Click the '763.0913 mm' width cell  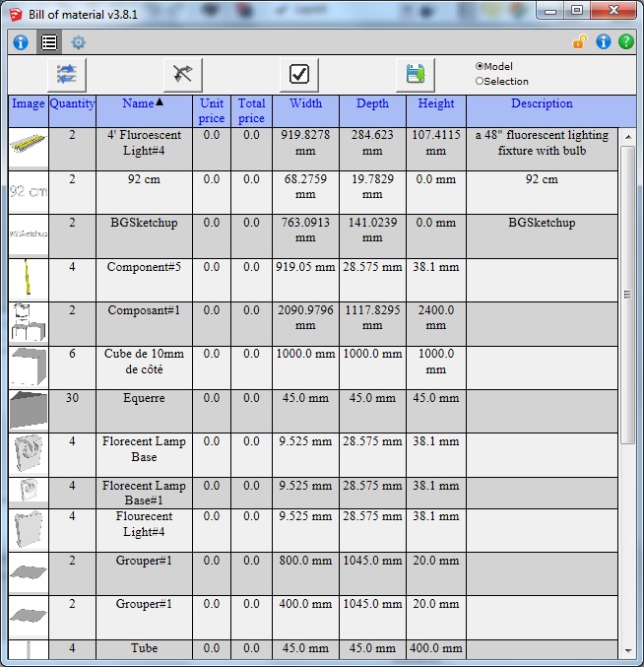305,236
